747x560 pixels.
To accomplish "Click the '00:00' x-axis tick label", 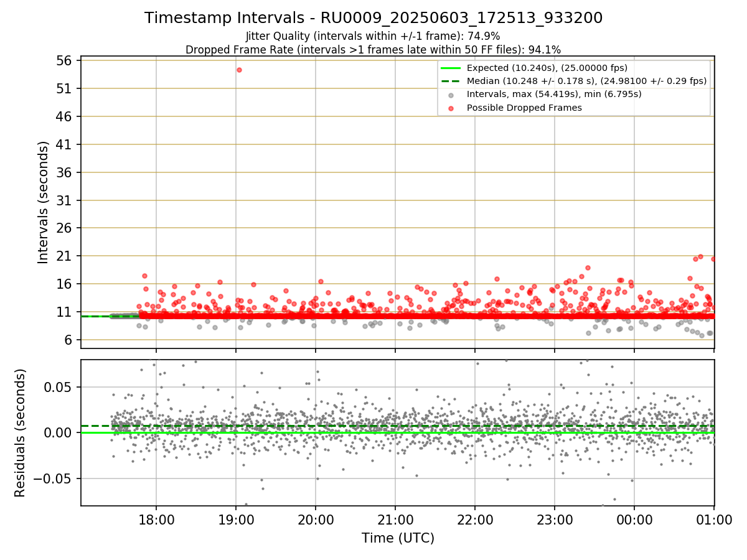I will (634, 520).
